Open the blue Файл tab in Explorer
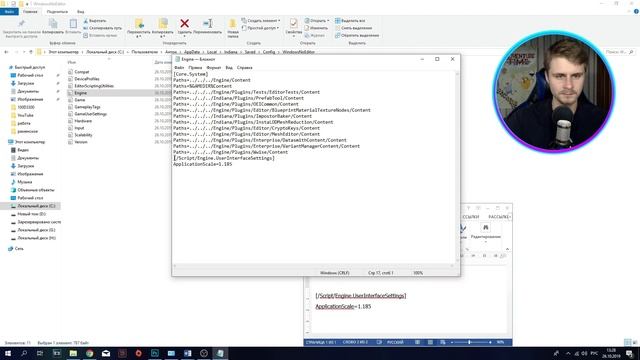This screenshot has width=640, height=360. tap(9, 11)
